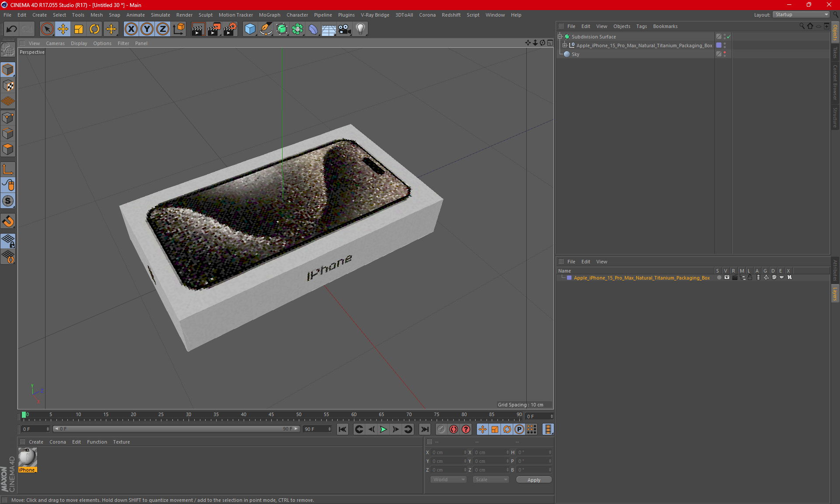Open the MoGraph menu
The height and width of the screenshot is (504, 840).
coord(269,15)
